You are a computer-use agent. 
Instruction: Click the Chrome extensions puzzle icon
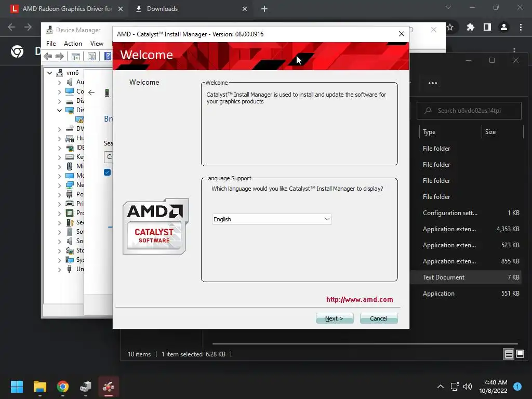click(x=470, y=27)
